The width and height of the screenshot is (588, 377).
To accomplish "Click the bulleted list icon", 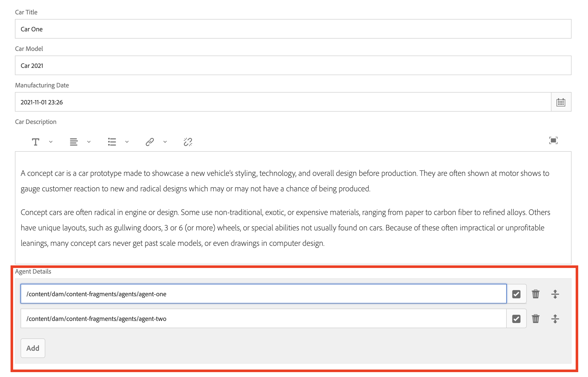I will (x=112, y=142).
